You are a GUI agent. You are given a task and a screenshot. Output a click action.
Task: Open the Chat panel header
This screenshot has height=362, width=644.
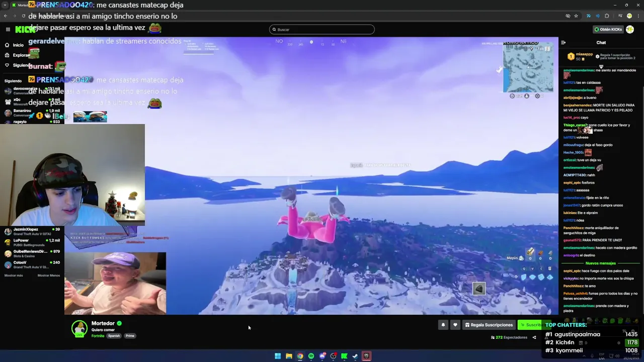click(x=601, y=43)
